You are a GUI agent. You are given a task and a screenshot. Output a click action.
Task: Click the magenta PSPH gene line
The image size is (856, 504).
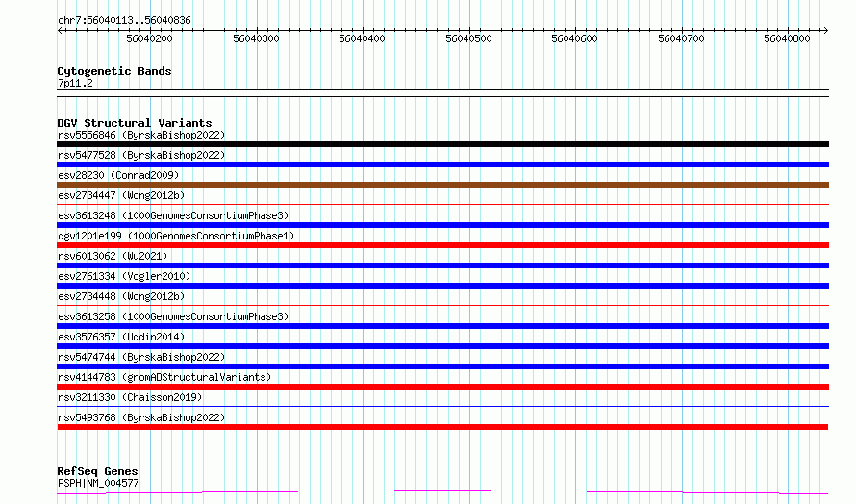442,491
